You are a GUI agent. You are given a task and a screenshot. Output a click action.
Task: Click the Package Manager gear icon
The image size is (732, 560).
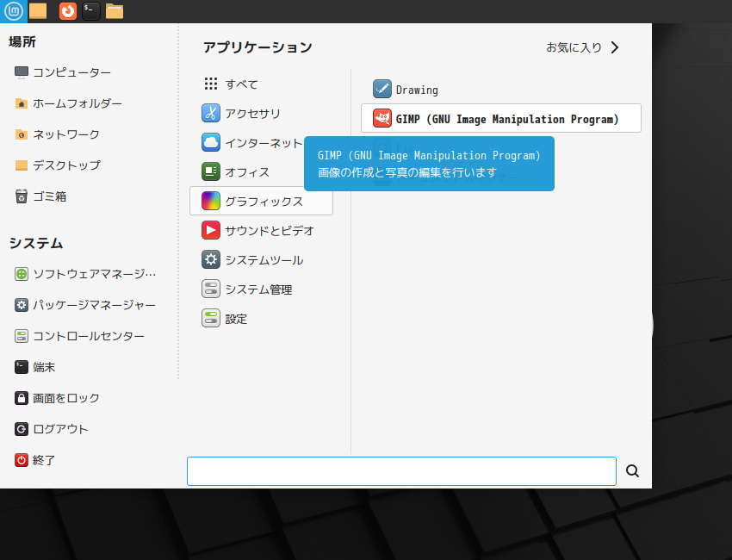pyautogui.click(x=21, y=305)
